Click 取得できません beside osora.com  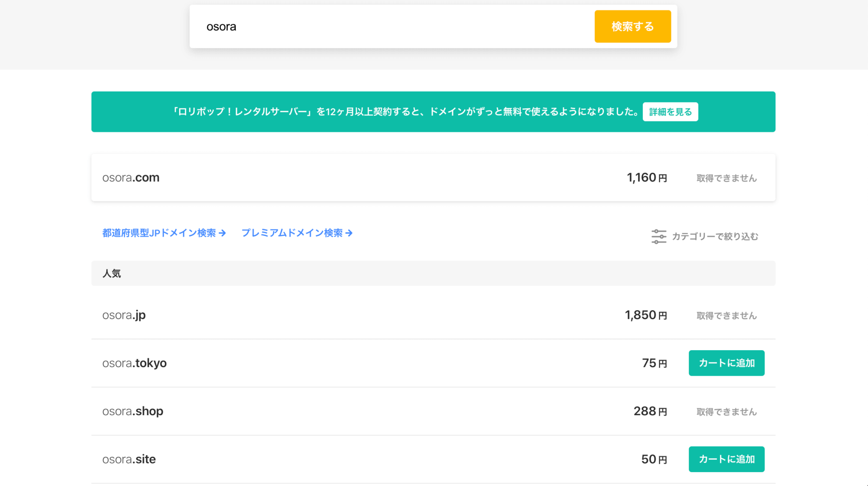[726, 178]
